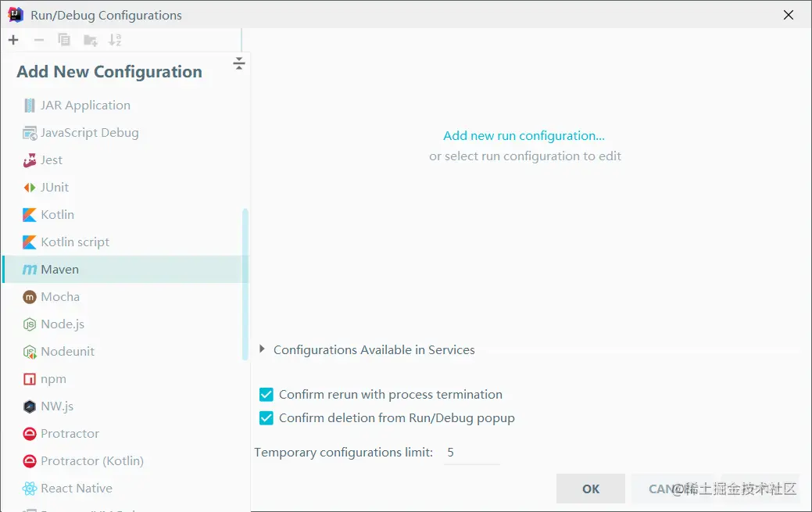Viewport: 812px width, 512px height.
Task: Click the Nodeunit icon
Action: pyautogui.click(x=30, y=352)
